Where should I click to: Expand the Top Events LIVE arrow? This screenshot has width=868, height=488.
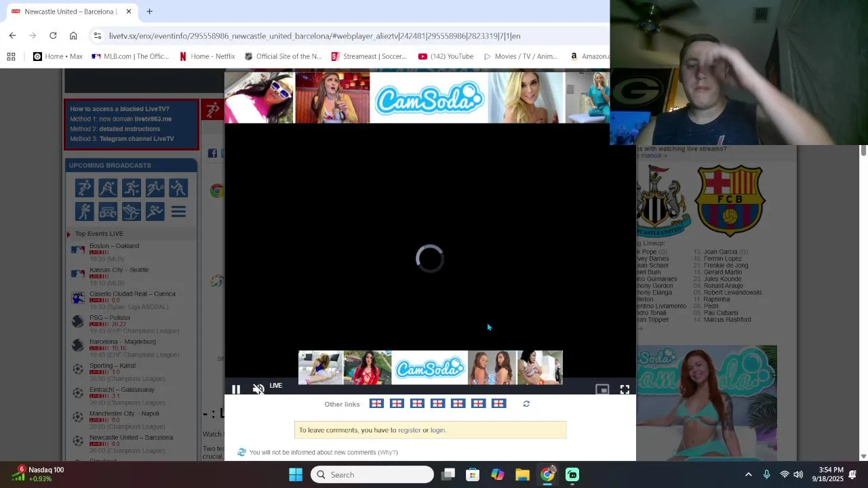click(68, 234)
